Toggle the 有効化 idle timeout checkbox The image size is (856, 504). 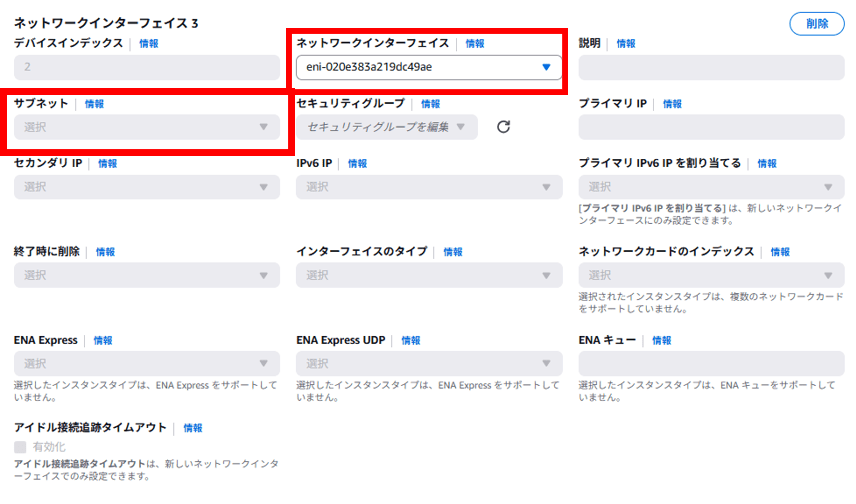(x=21, y=446)
